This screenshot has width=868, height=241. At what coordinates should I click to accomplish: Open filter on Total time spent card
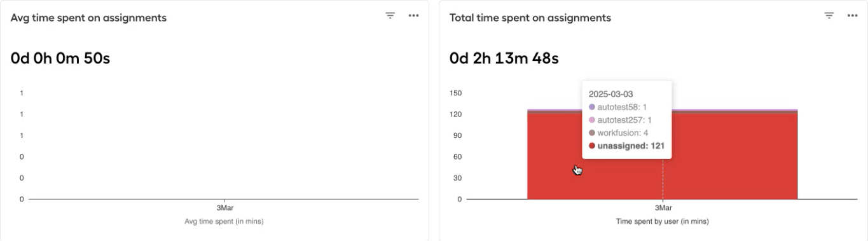[x=829, y=16]
